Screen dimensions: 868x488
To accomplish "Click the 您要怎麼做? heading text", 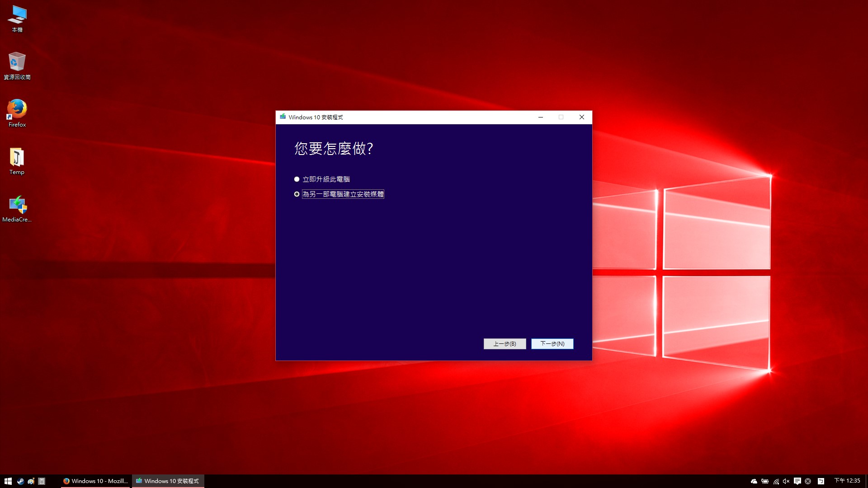I will [334, 149].
